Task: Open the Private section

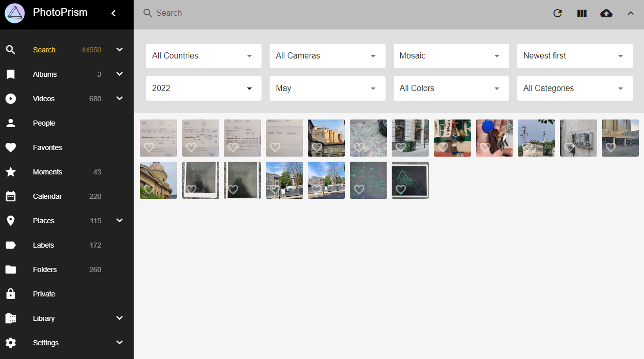Action: coord(44,294)
